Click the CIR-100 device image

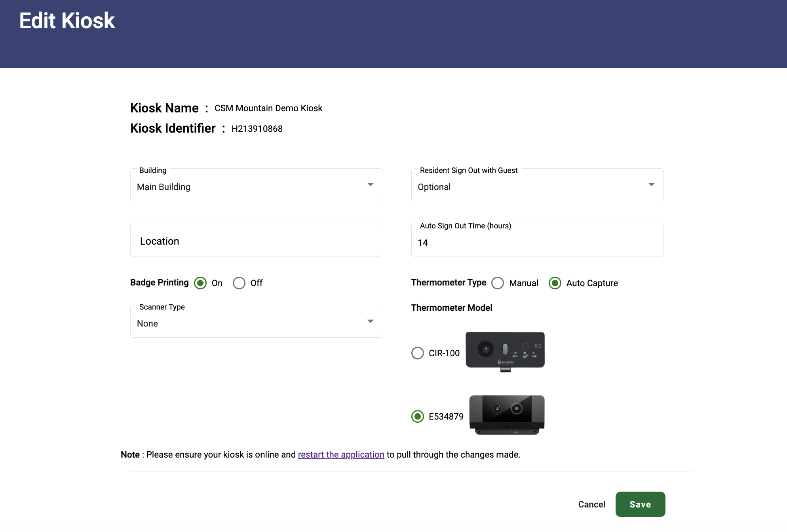pyautogui.click(x=505, y=351)
